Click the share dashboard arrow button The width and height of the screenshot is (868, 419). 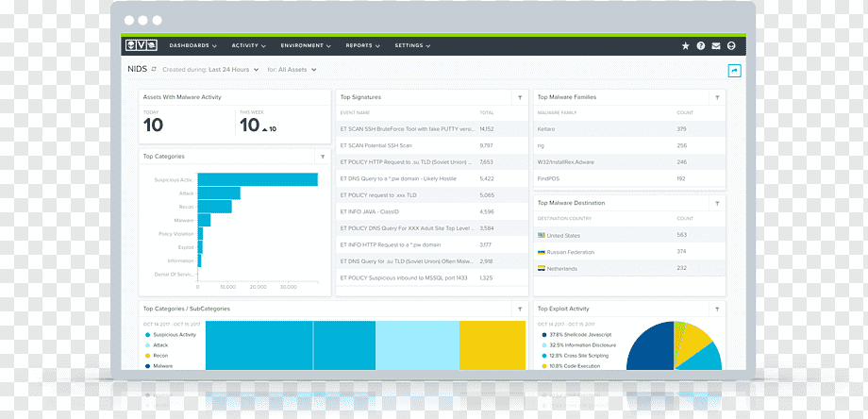coord(735,70)
